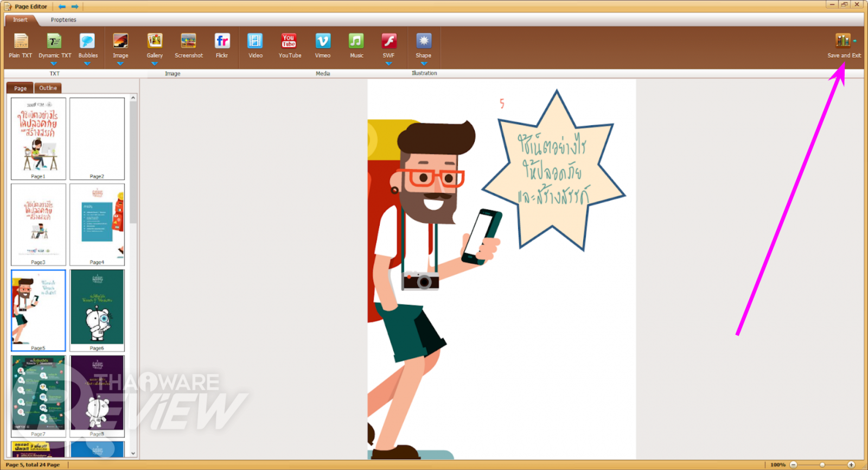
Task: Click the 100% zoom level text
Action: point(778,465)
